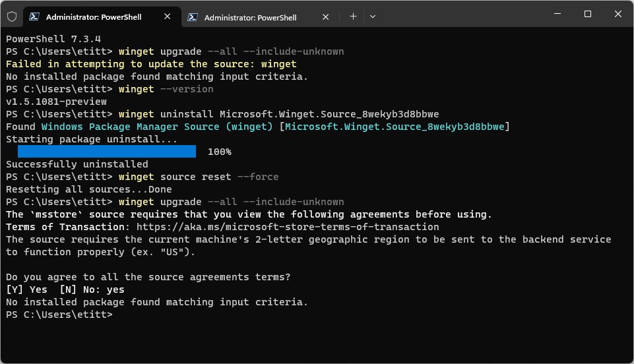
Task: Close the Windows Terminal window
Action: pyautogui.click(x=618, y=15)
